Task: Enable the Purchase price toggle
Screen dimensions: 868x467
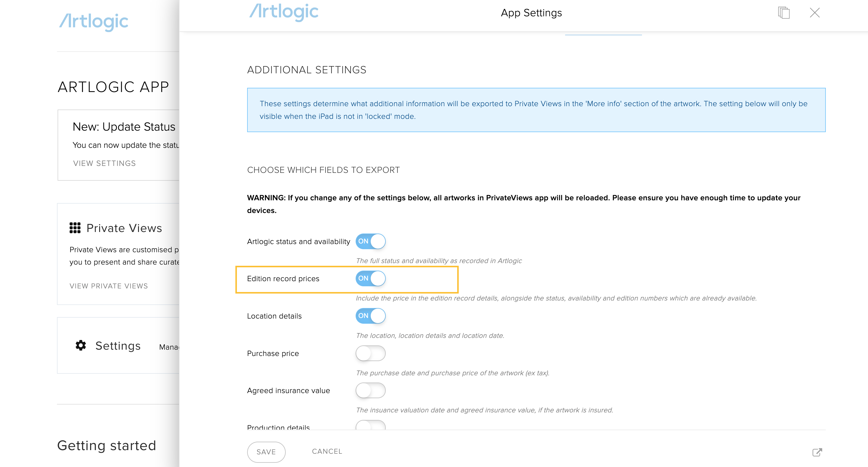Action: coord(370,353)
